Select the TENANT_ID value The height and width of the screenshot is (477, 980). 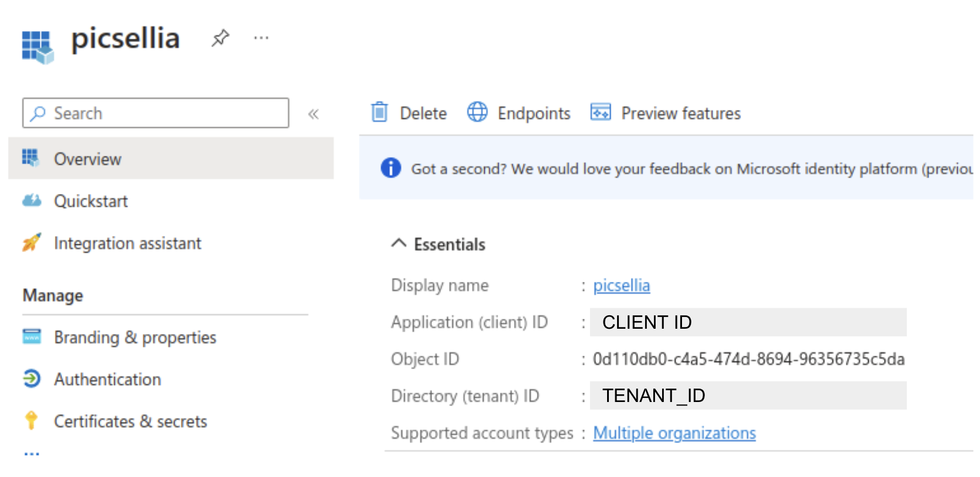coord(748,396)
